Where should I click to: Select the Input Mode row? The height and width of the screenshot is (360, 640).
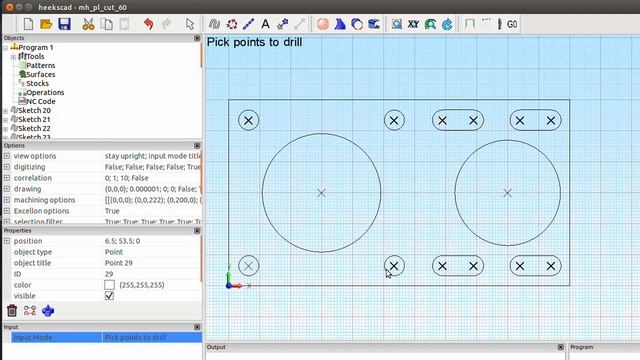[107, 338]
